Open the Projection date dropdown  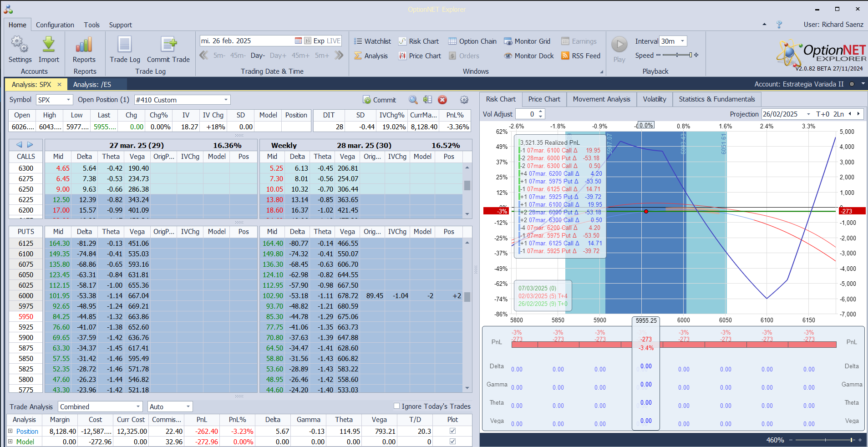[808, 114]
